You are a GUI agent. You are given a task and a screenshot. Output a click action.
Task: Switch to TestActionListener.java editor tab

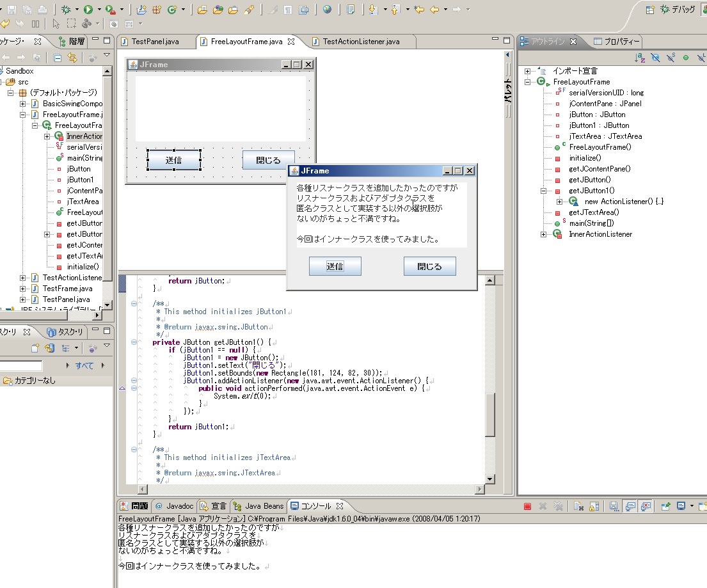click(361, 42)
